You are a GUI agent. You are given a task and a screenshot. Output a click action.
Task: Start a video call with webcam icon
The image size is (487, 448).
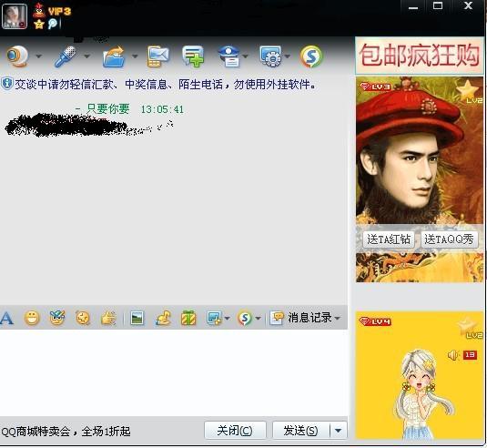(17, 56)
